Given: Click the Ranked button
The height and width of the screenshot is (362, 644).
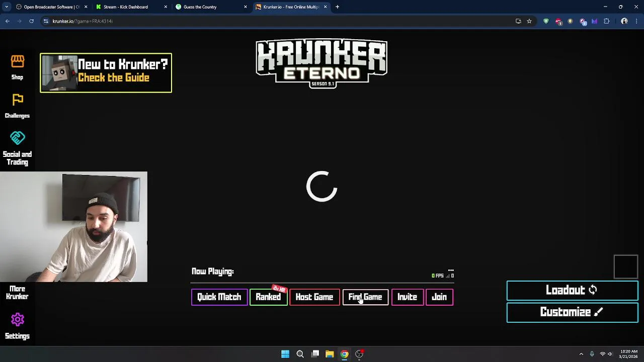Looking at the screenshot, I should pos(268,297).
